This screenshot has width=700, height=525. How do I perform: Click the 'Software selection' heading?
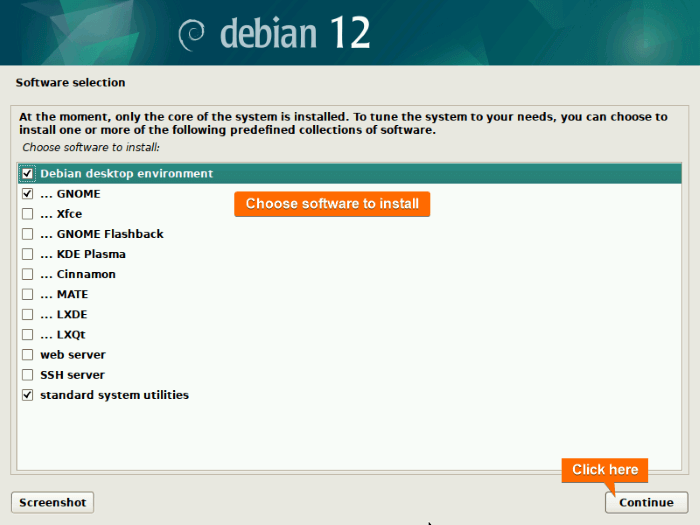click(71, 83)
